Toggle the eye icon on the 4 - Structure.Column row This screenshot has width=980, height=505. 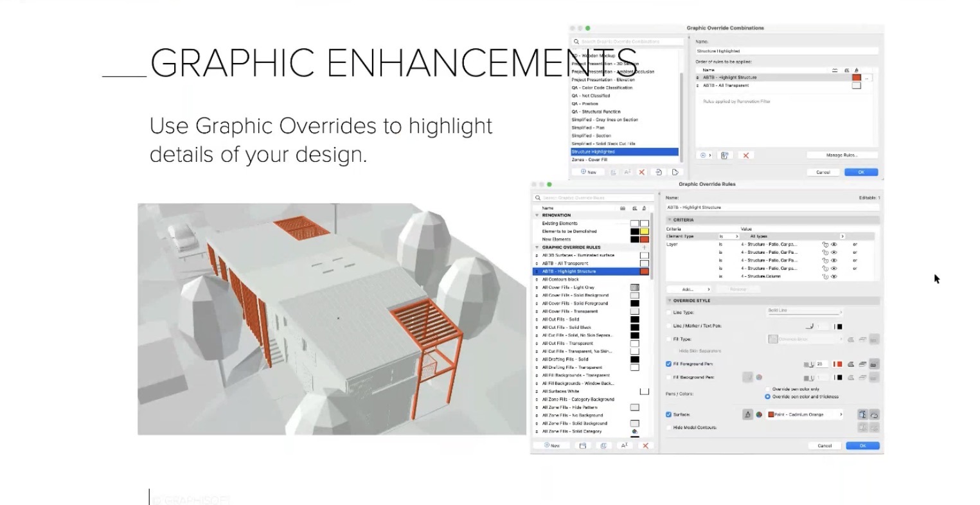click(834, 277)
